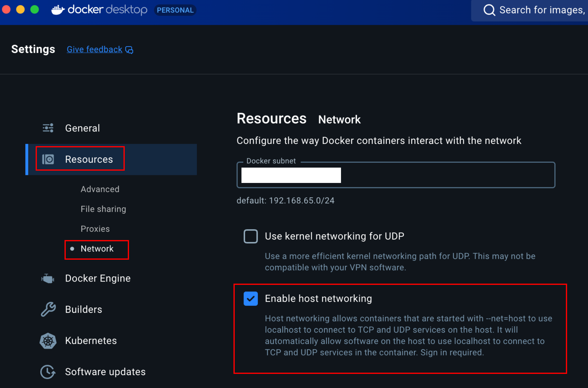Enable Use kernel networking for UDP checkbox

pyautogui.click(x=251, y=236)
